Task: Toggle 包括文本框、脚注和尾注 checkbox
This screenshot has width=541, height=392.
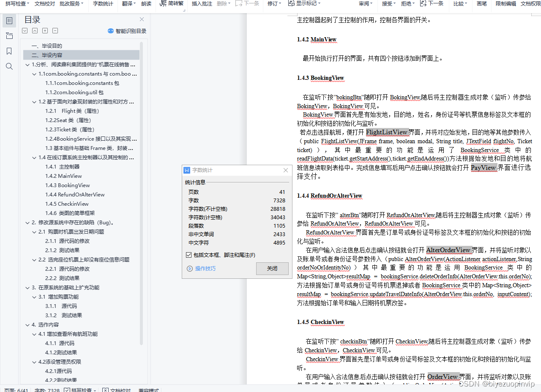Action: click(x=189, y=255)
